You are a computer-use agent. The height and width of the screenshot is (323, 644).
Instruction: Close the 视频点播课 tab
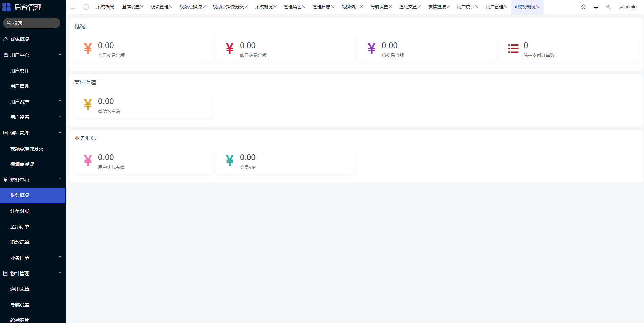204,7
